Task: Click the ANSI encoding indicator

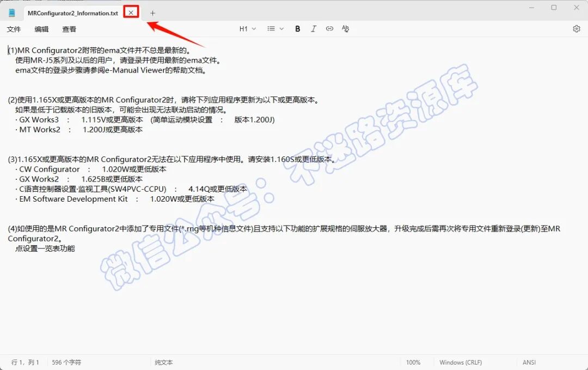Action: pos(529,362)
